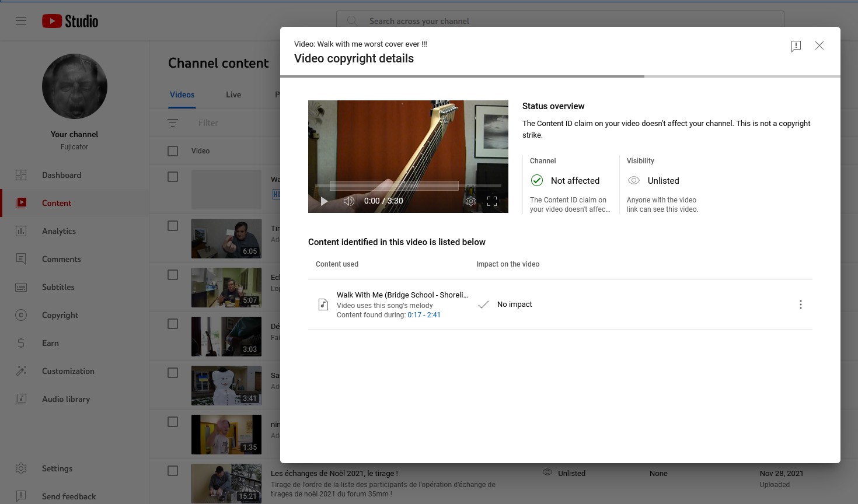Screen dimensions: 858x504
Task: Open the filter icon in Channel content
Action: 173,123
